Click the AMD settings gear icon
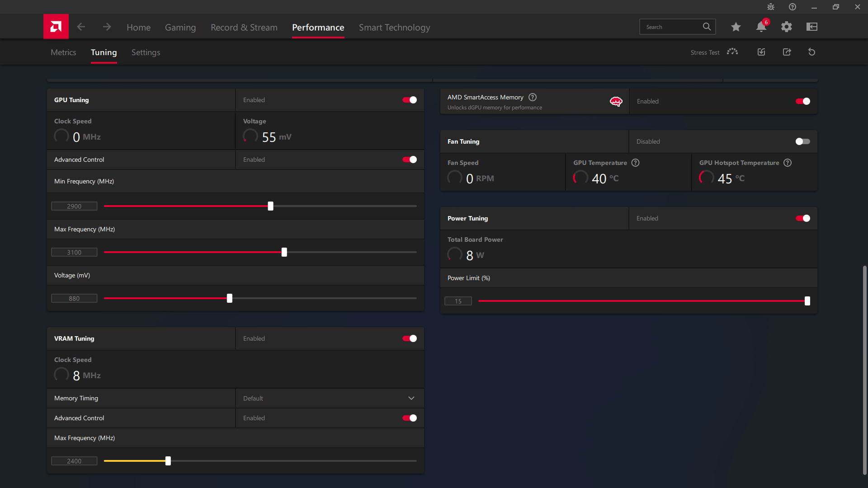868x488 pixels. (786, 27)
